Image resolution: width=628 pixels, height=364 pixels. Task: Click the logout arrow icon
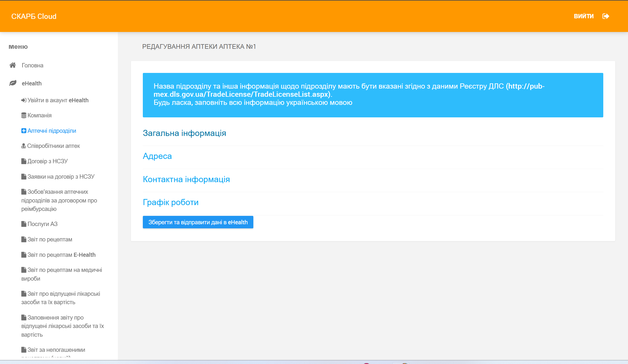[x=606, y=16]
